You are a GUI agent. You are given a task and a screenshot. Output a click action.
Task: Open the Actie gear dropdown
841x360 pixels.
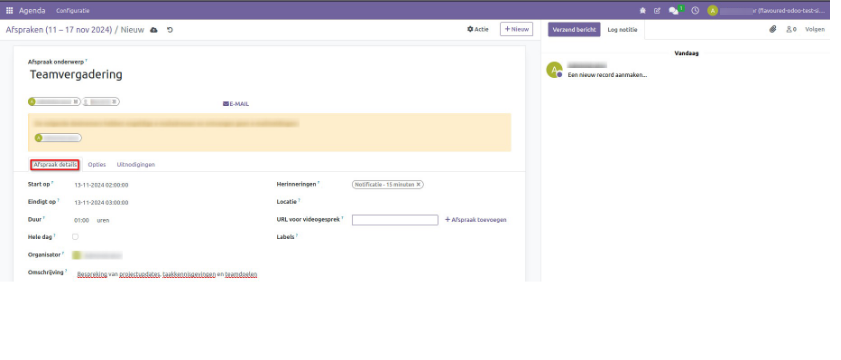click(478, 30)
